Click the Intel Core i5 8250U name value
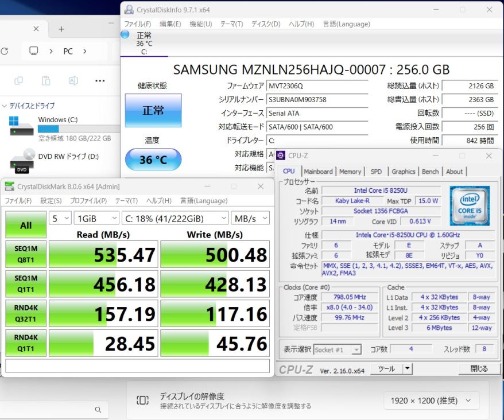504x420 pixels. [x=381, y=190]
